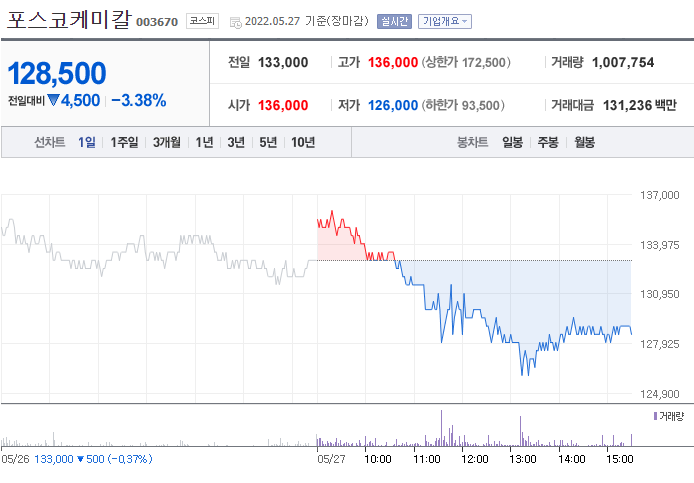Click the 10:00 time axis label
The width and height of the screenshot is (694, 483).
(x=378, y=459)
